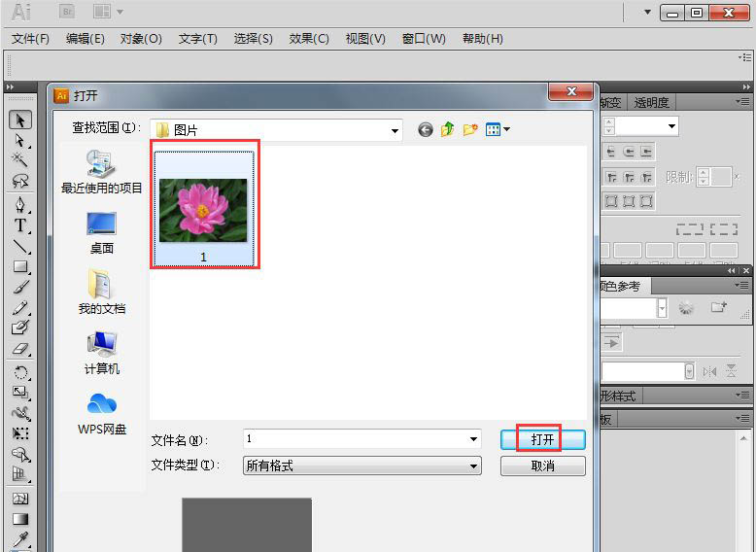Go to WPS网盘 location
This screenshot has height=552, width=756.
pyautogui.click(x=102, y=414)
